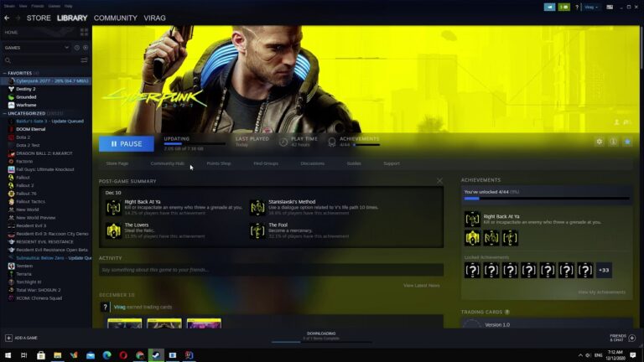
Task: Open the library grid view icon
Action: pos(84,32)
